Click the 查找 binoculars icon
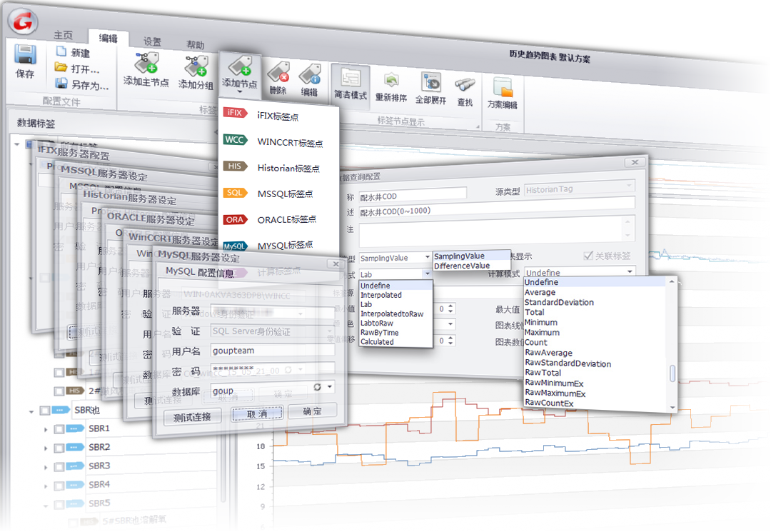 pyautogui.click(x=465, y=84)
